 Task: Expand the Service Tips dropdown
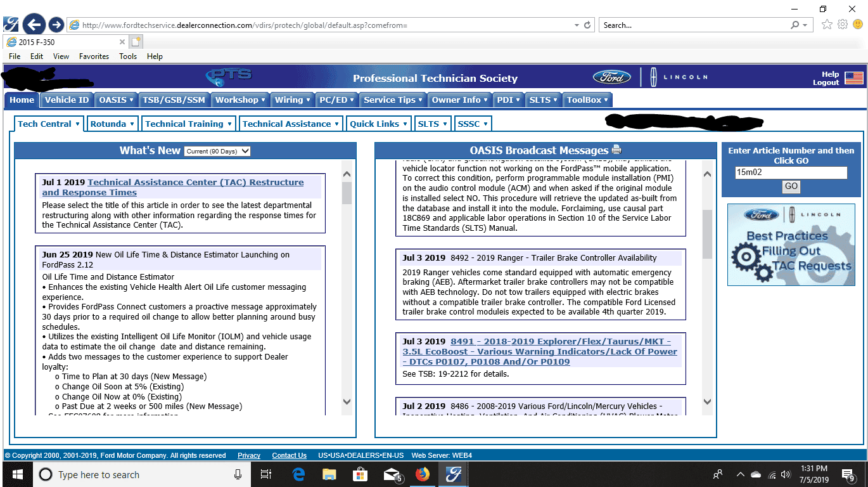pyautogui.click(x=393, y=100)
